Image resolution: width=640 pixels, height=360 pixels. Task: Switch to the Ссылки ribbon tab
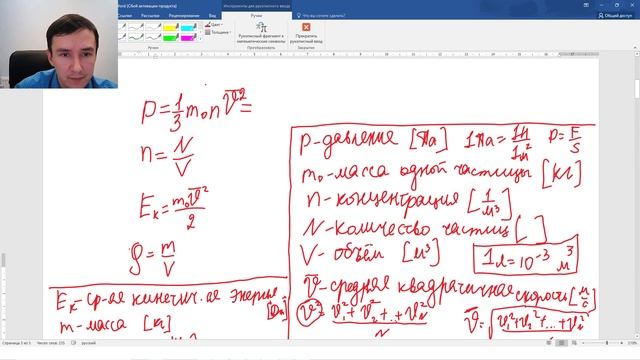tap(125, 16)
